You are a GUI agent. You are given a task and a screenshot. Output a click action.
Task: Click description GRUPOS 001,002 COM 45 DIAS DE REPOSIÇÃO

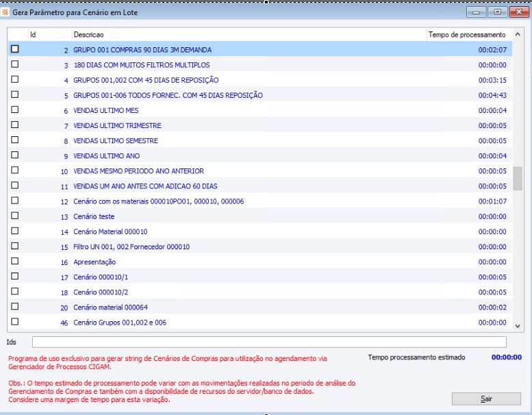coord(146,80)
